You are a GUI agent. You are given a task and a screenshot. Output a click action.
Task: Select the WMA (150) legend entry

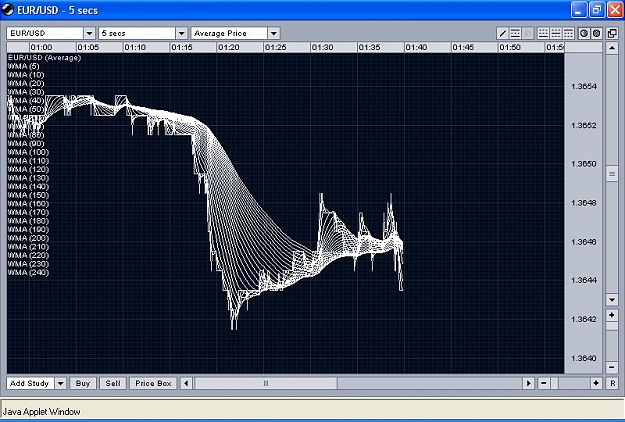(x=28, y=195)
